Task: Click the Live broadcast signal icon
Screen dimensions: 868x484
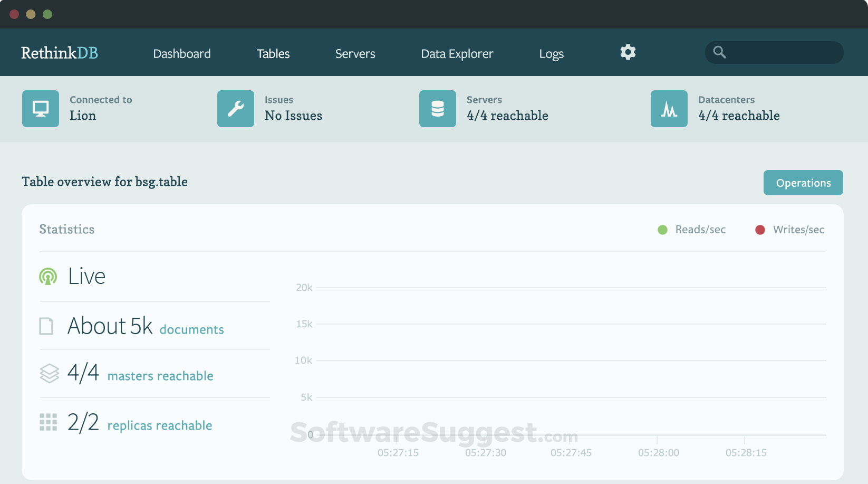Action: 48,276
